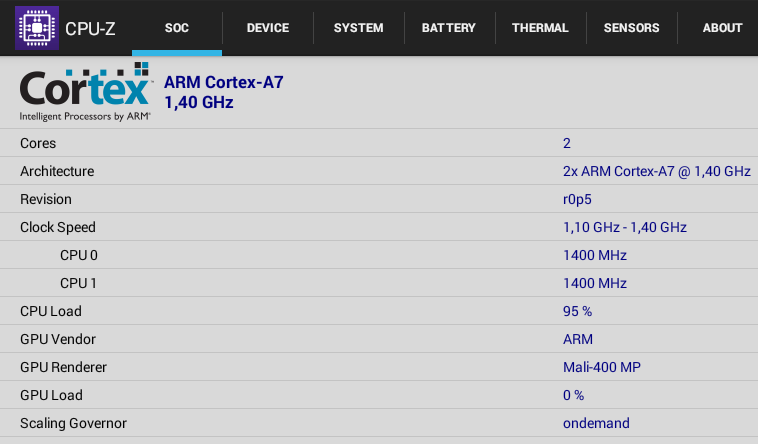The height and width of the screenshot is (444, 758).
Task: Open the ABOUT tab
Action: (x=722, y=28)
